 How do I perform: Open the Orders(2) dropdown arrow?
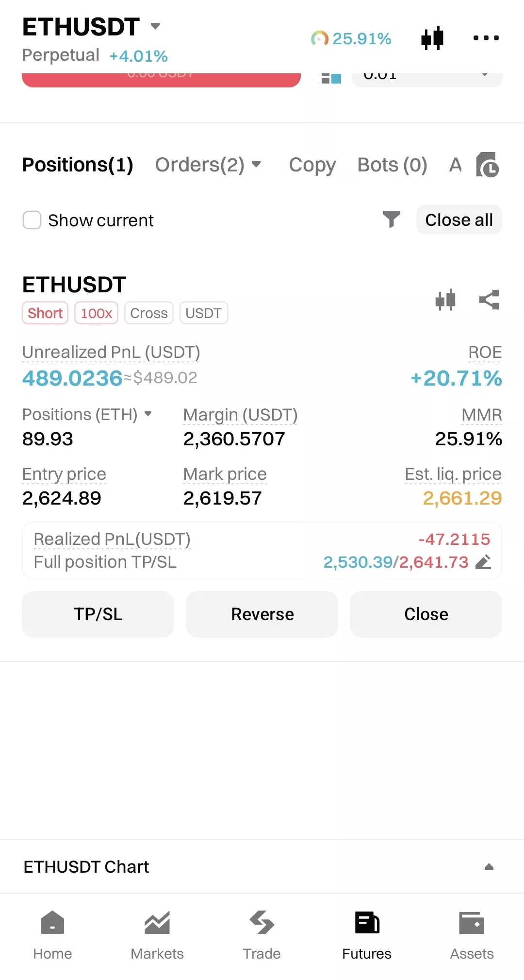(x=256, y=164)
